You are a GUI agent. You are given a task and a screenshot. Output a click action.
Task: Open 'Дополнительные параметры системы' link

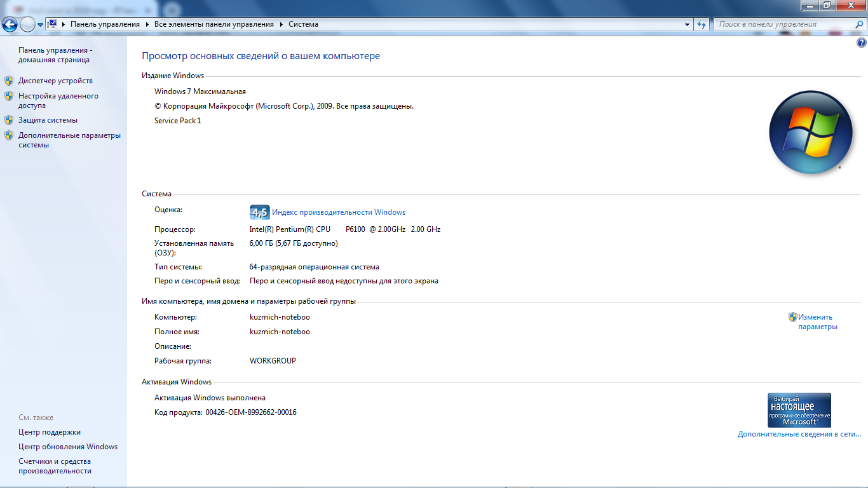tap(69, 140)
